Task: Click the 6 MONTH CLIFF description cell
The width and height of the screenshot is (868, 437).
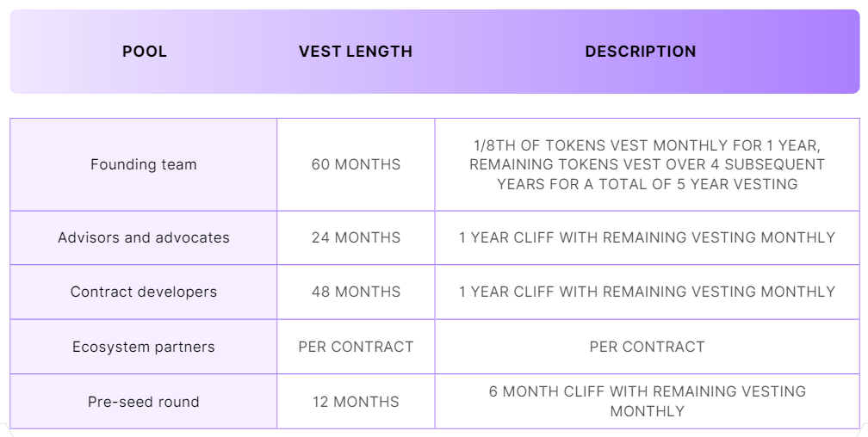Action: tap(647, 401)
